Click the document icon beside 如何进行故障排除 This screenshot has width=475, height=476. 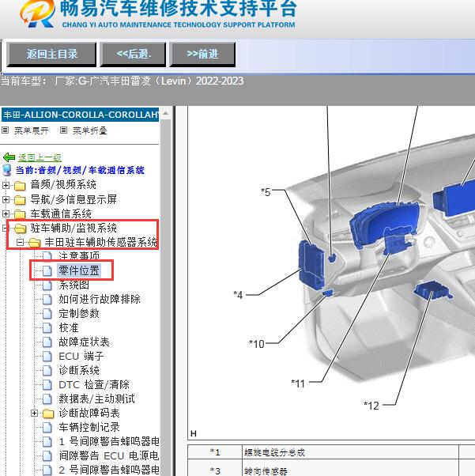[x=47, y=299]
